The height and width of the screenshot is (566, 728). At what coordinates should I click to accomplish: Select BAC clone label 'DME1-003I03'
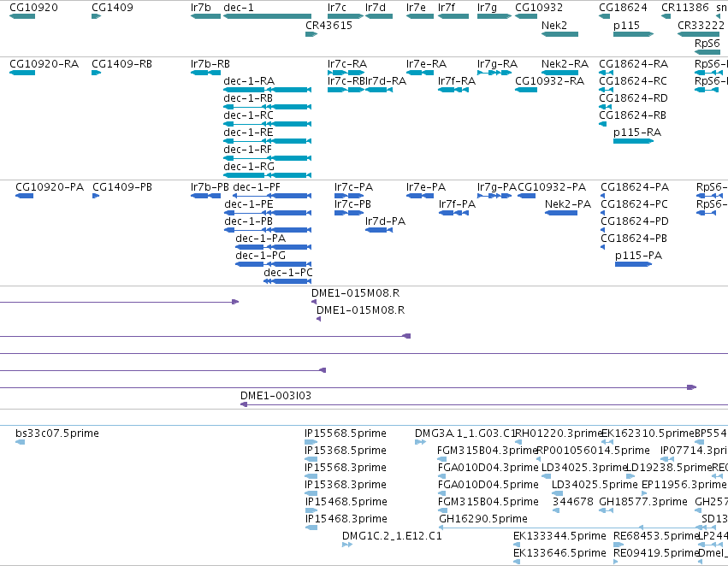[x=275, y=396]
